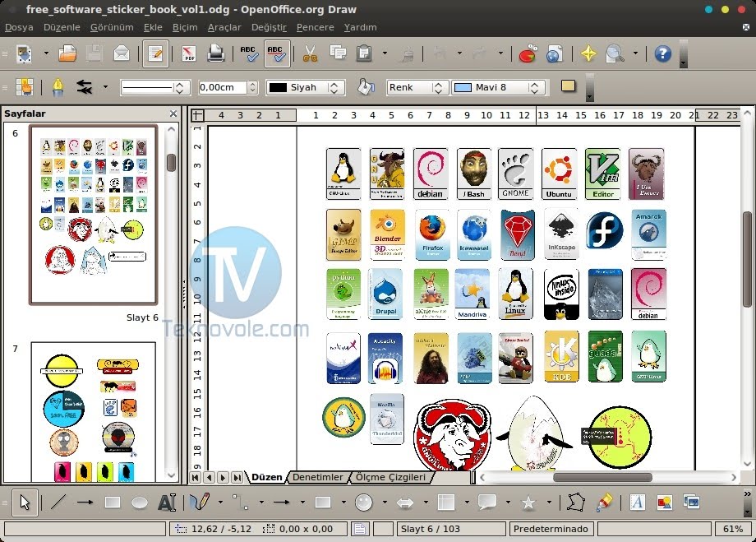Image resolution: width=756 pixels, height=542 pixels.
Task: Open Stars shapes dropdown arrow
Action: [x=549, y=503]
